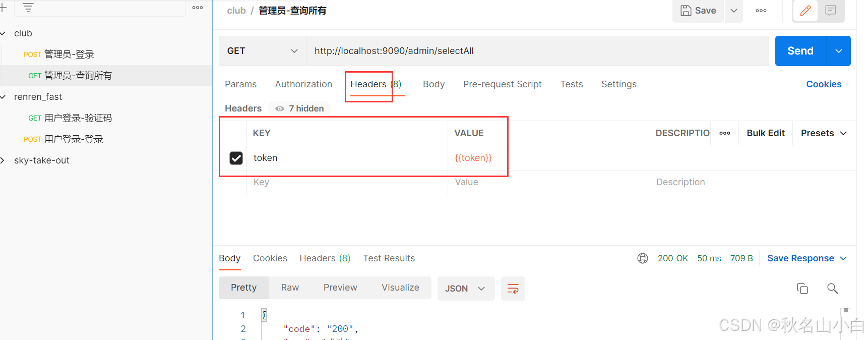This screenshot has height=340, width=868.
Task: Show the 7 hidden headers
Action: click(x=299, y=108)
